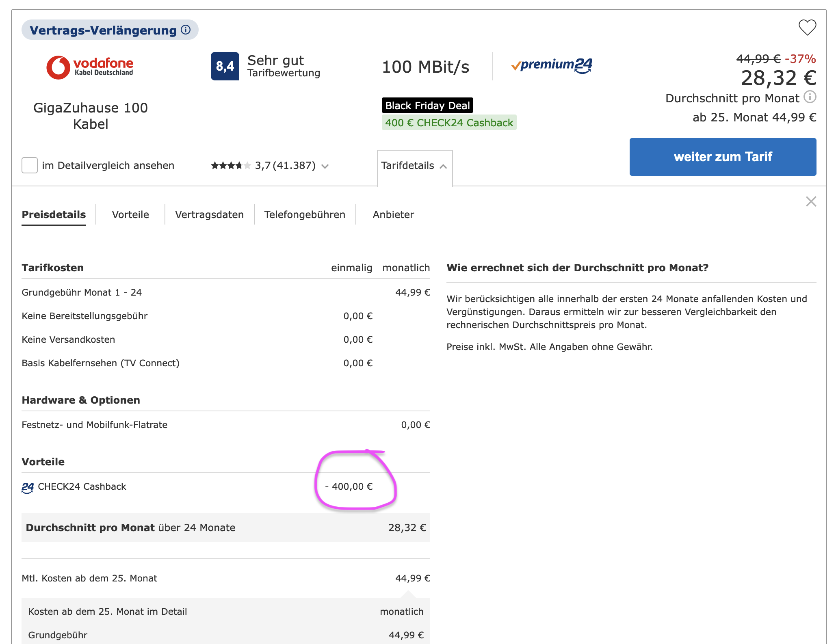Open the Anbieter tab

(393, 214)
